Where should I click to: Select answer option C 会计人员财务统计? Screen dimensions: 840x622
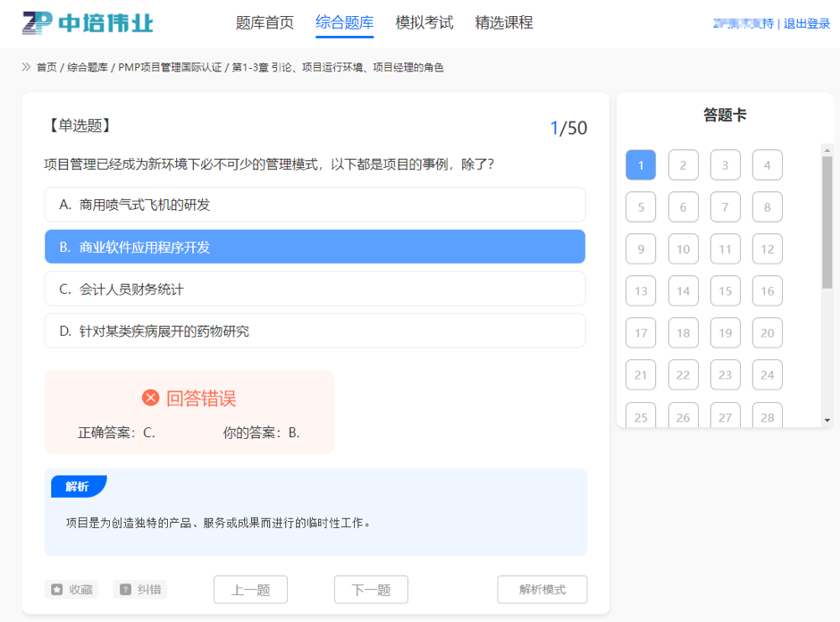pyautogui.click(x=315, y=289)
